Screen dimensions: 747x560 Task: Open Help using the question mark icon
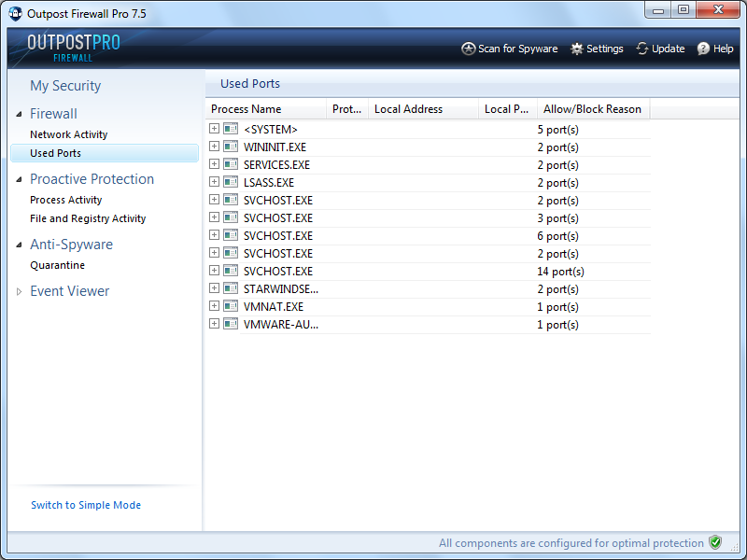pyautogui.click(x=703, y=49)
